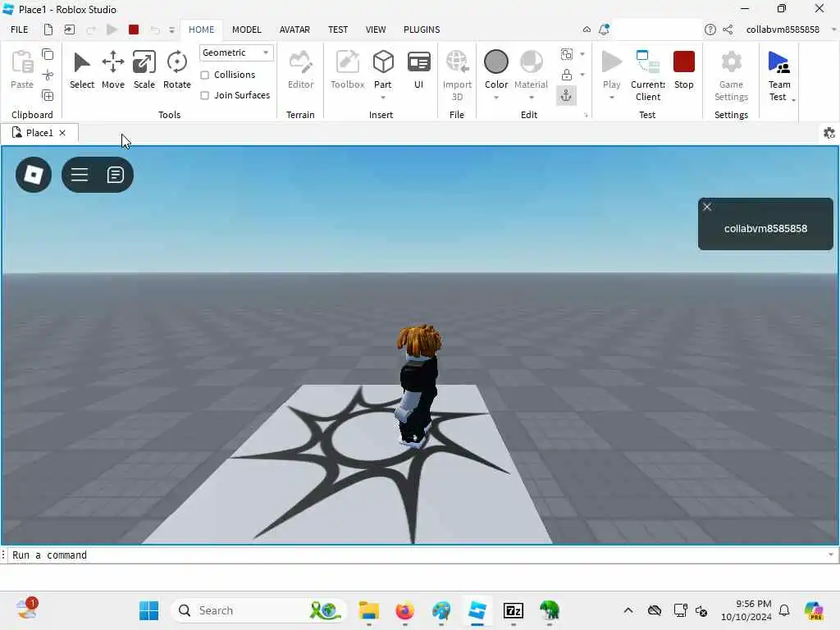
Task: Close the Place1 tab
Action: point(62,133)
